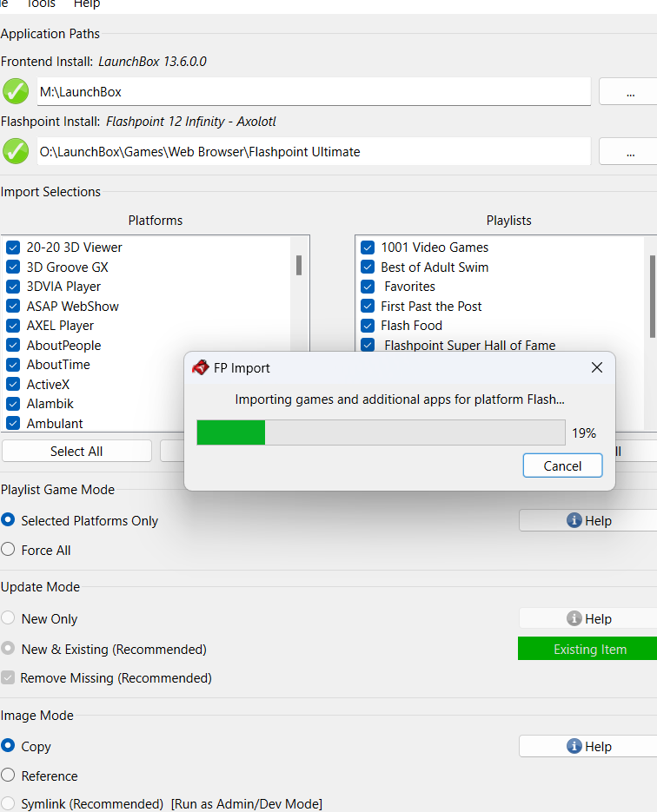
Task: Uncheck Flashpoint Super Hall of Fame playlist
Action: 368,345
